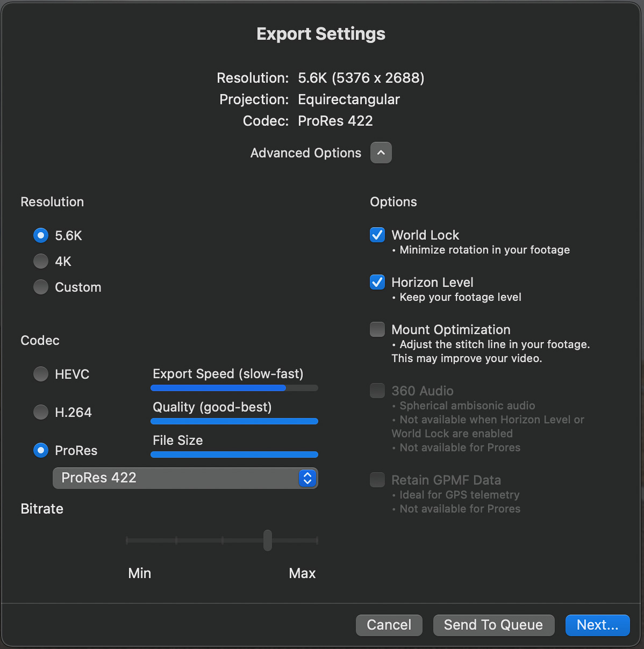The image size is (644, 649).
Task: Select H.264 codec radio button
Action: pyautogui.click(x=41, y=412)
